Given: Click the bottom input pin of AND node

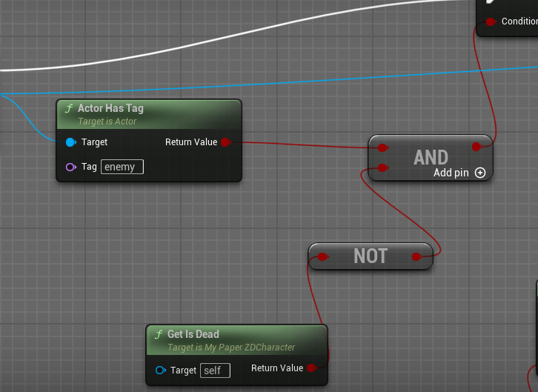Looking at the screenshot, I should (x=382, y=167).
